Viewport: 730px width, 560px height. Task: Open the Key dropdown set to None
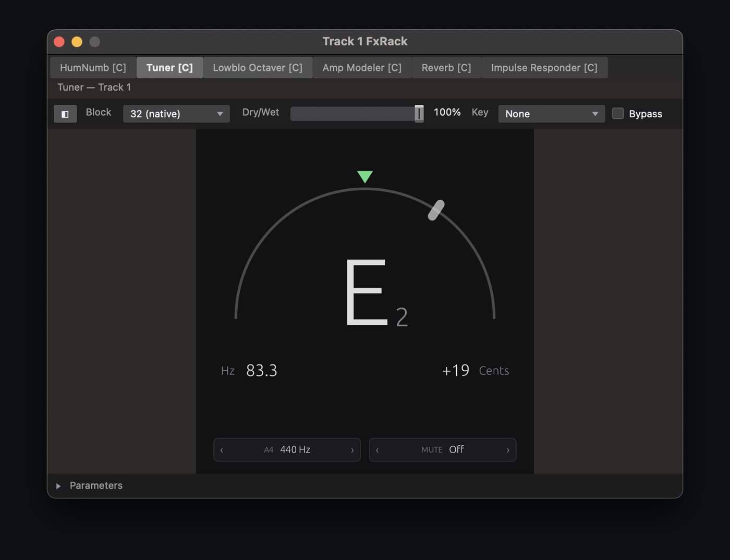pos(551,114)
